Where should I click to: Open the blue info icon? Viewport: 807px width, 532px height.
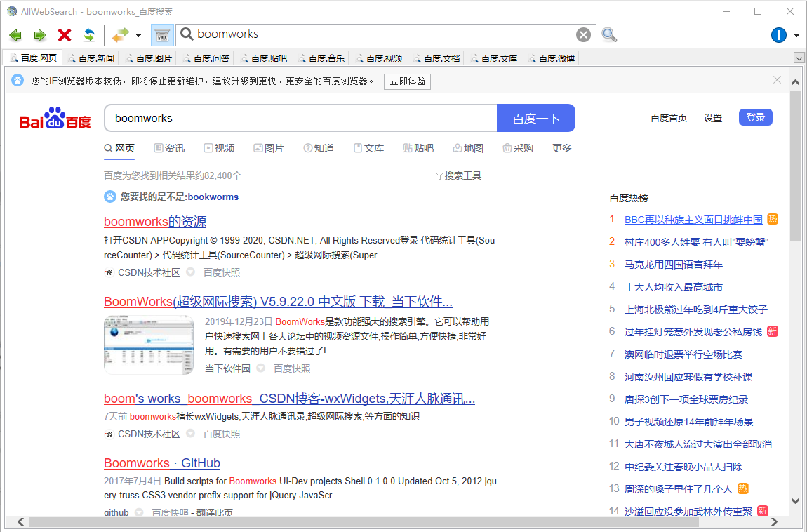(x=779, y=35)
